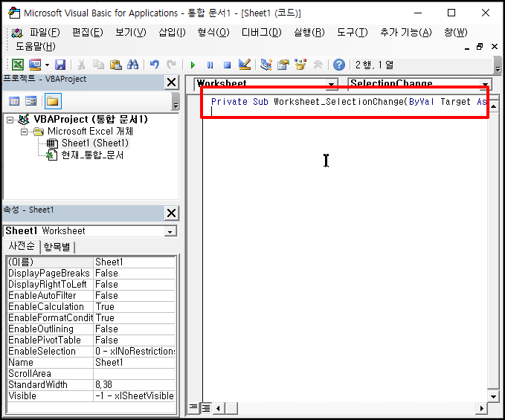Image resolution: width=505 pixels, height=420 pixels.
Task: Click the Reset stop icon
Action: pos(227,65)
